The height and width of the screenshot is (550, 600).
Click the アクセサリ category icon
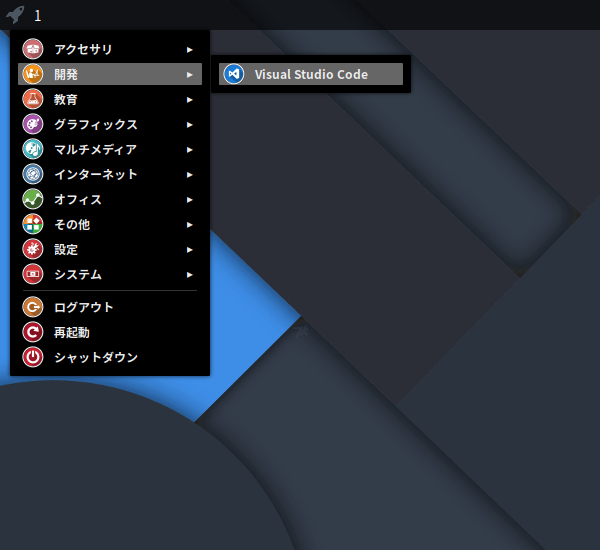[33, 49]
